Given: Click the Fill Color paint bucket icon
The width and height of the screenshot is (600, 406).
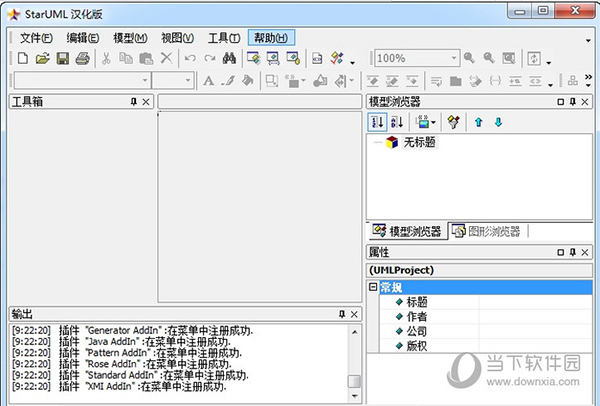Looking at the screenshot, I should tap(248, 81).
